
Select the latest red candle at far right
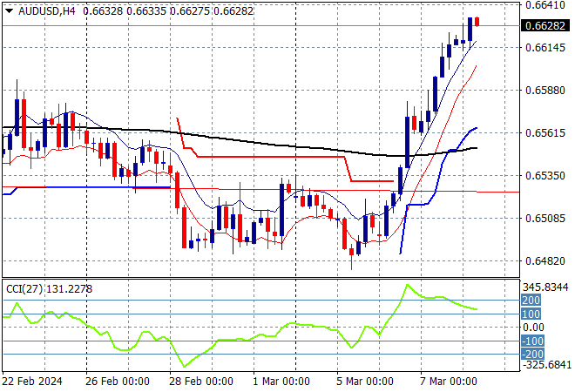coord(477,22)
